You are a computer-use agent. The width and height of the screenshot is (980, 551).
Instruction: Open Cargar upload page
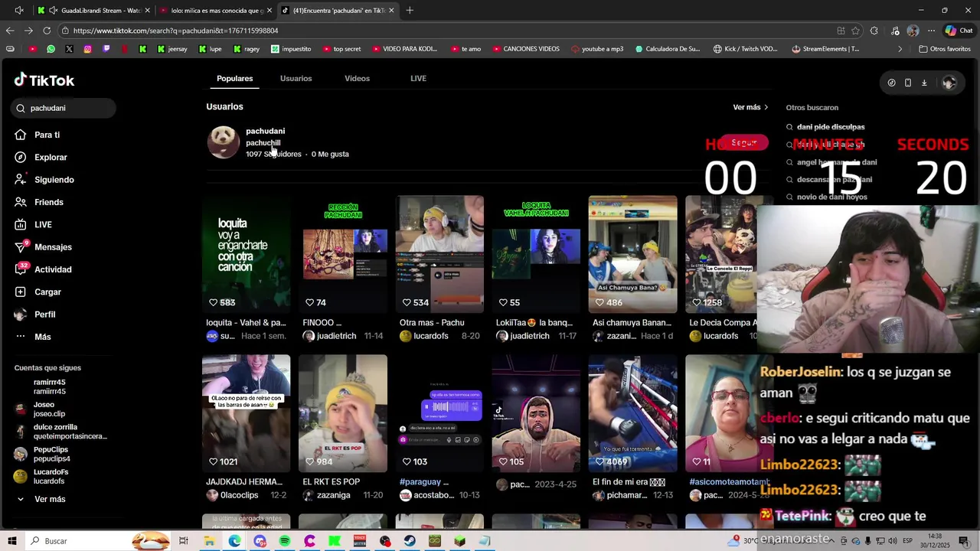(x=47, y=292)
